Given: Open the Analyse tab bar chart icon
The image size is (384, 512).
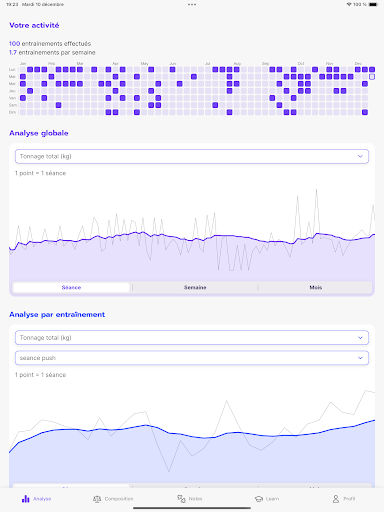Looking at the screenshot, I should pyautogui.click(x=26, y=499).
